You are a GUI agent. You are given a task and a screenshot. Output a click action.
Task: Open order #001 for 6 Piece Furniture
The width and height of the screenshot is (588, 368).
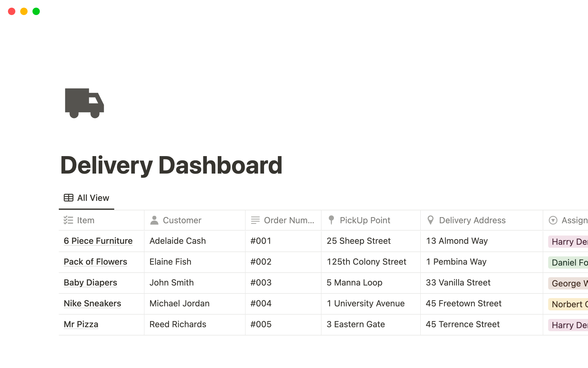[x=98, y=241]
